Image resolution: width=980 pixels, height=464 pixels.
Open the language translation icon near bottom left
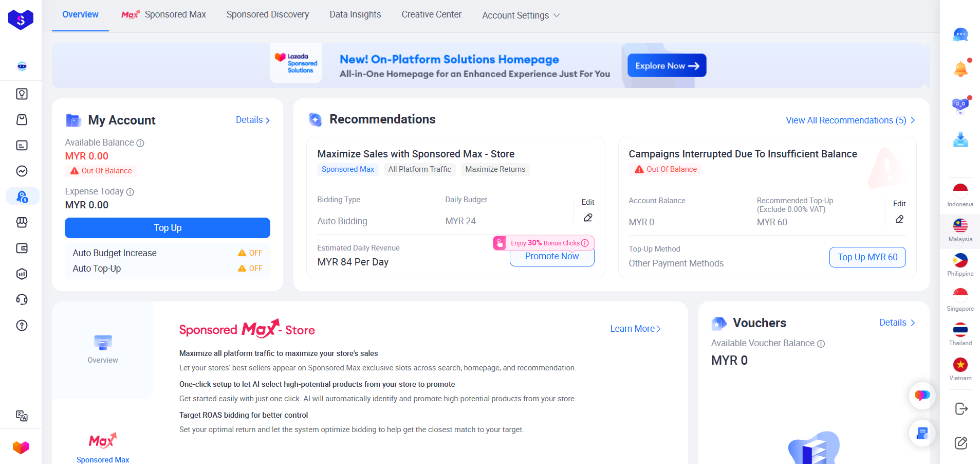pyautogui.click(x=21, y=416)
